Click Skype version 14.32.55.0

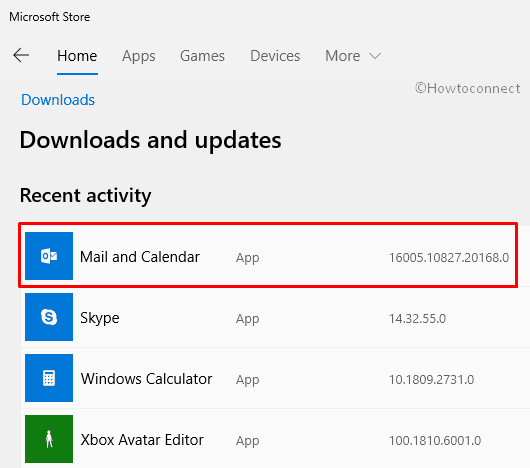(x=417, y=319)
